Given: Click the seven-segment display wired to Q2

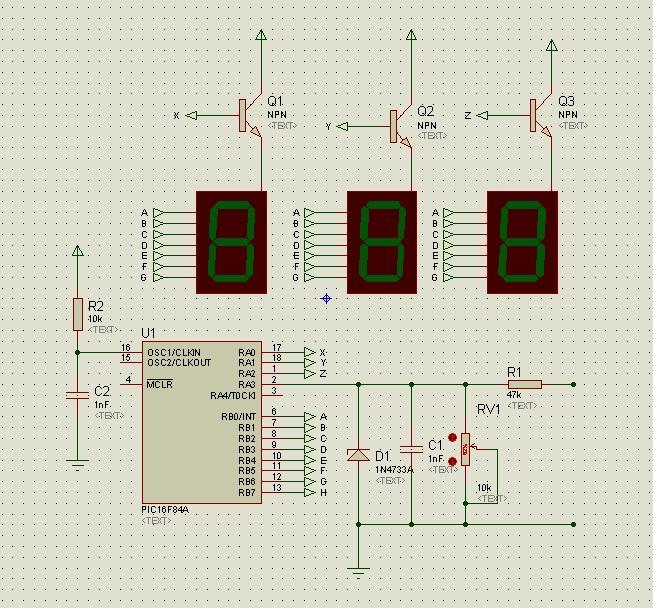Looking at the screenshot, I should click(x=382, y=242).
